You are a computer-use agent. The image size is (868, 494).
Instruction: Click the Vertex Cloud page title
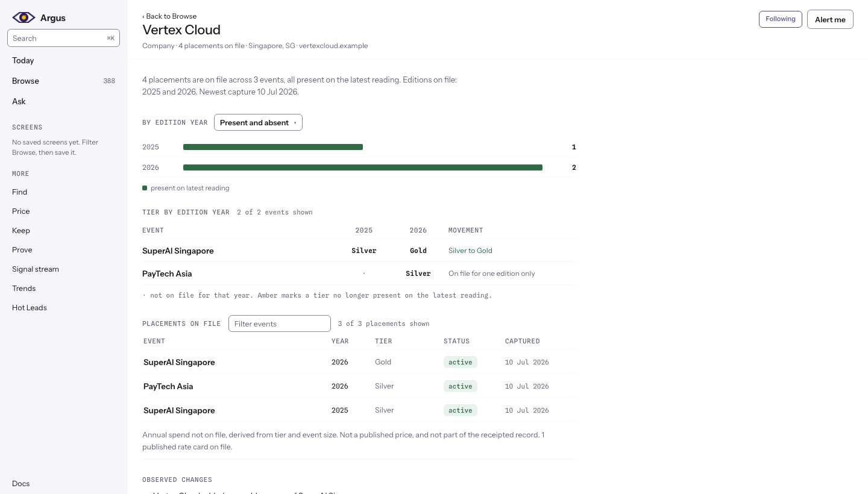(181, 30)
